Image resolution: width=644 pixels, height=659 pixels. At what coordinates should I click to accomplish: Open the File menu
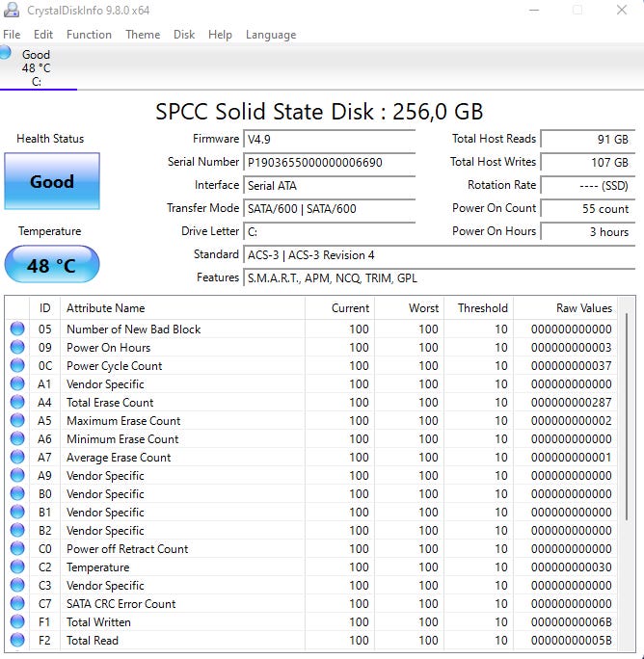(12, 35)
